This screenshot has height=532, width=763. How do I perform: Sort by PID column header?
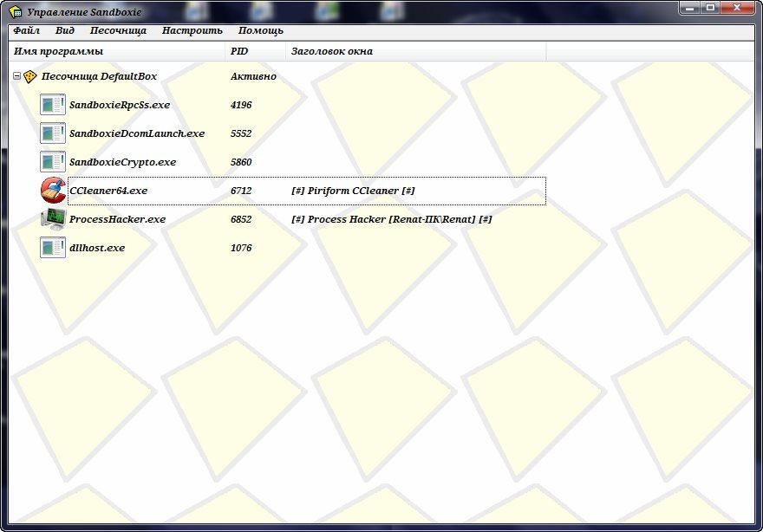(256, 51)
